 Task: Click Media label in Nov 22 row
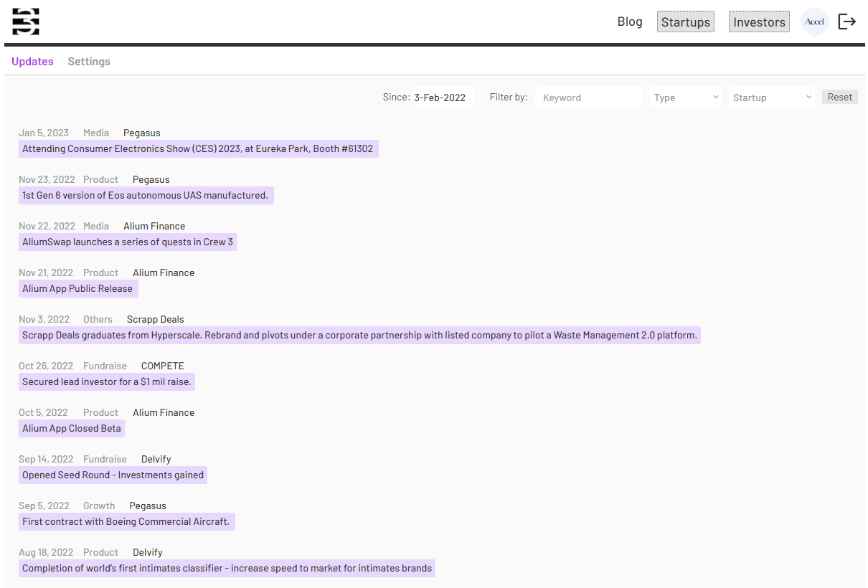[x=96, y=227]
